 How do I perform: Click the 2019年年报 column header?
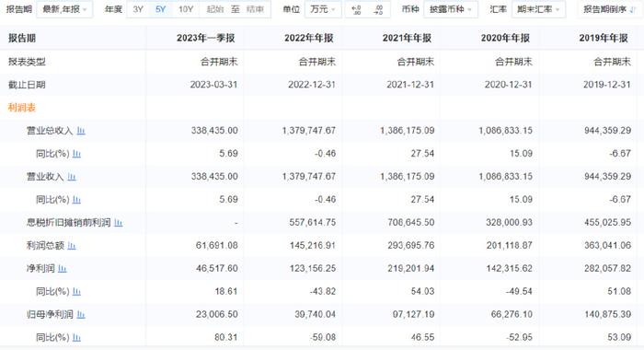coord(604,39)
